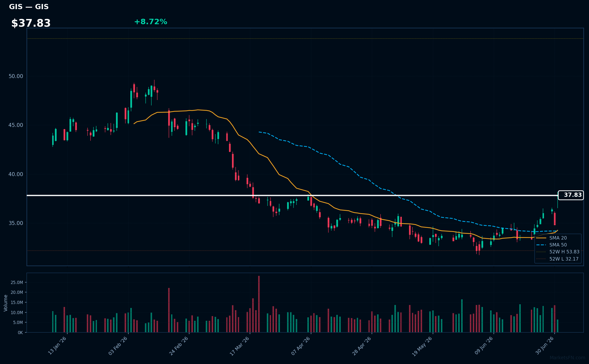
Task: Click the white horizontal current-price line
Action: 292,195
